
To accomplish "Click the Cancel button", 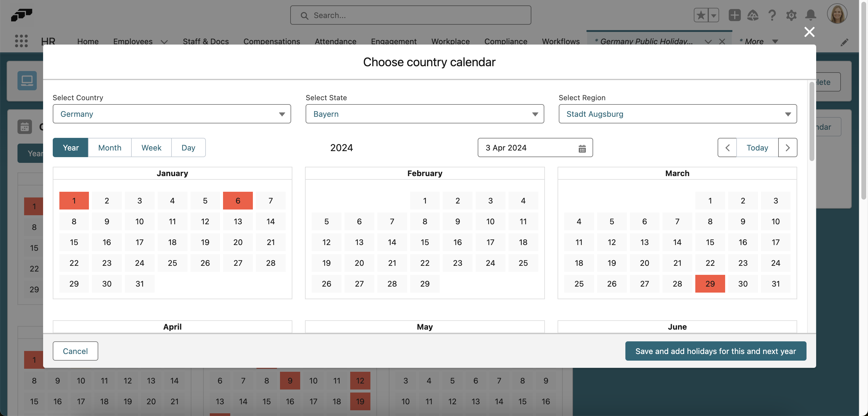I will [x=75, y=351].
